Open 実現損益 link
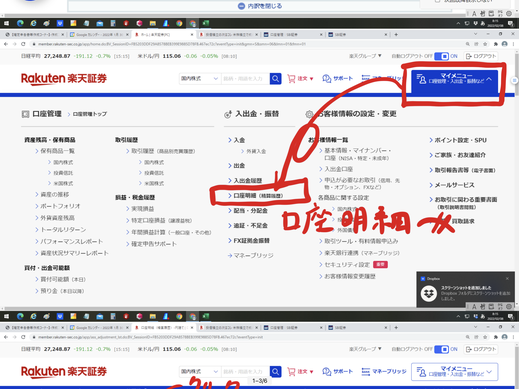 pos(143,209)
